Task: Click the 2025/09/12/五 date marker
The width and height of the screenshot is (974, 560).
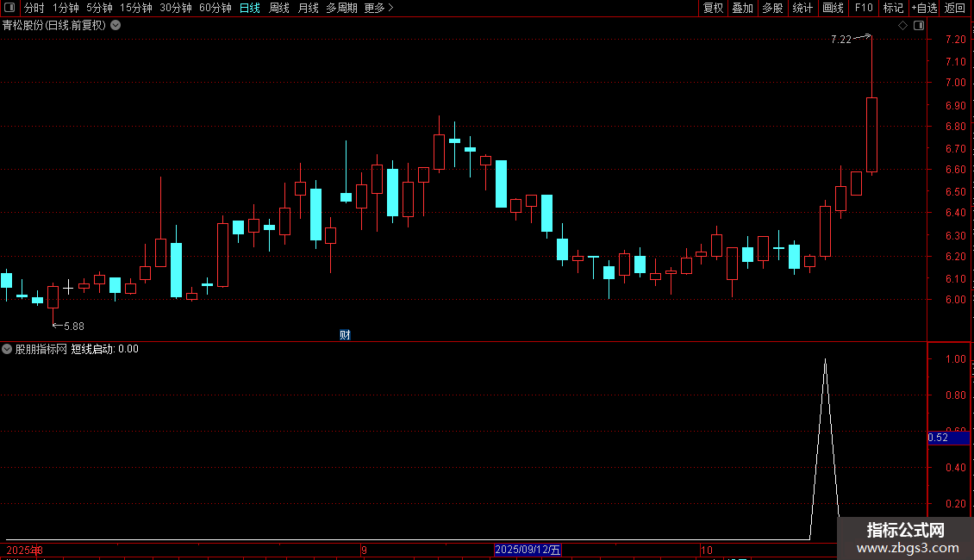Action: (528, 550)
